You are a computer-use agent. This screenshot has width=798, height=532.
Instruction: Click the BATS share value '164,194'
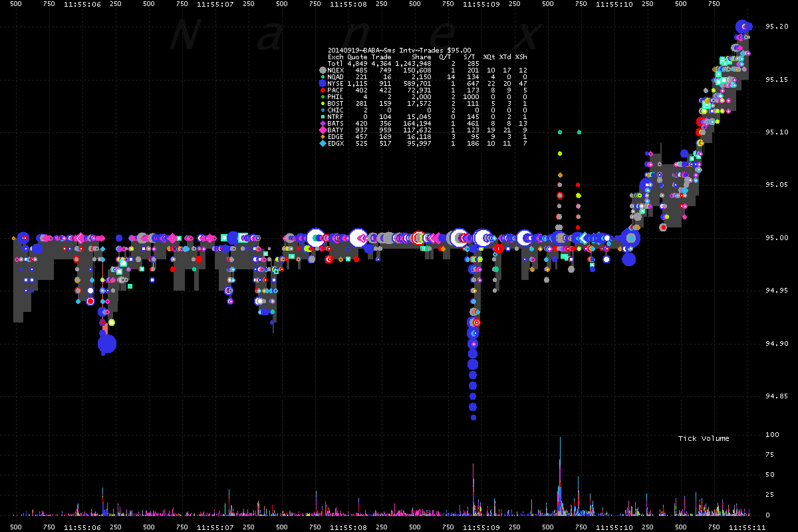coord(418,123)
